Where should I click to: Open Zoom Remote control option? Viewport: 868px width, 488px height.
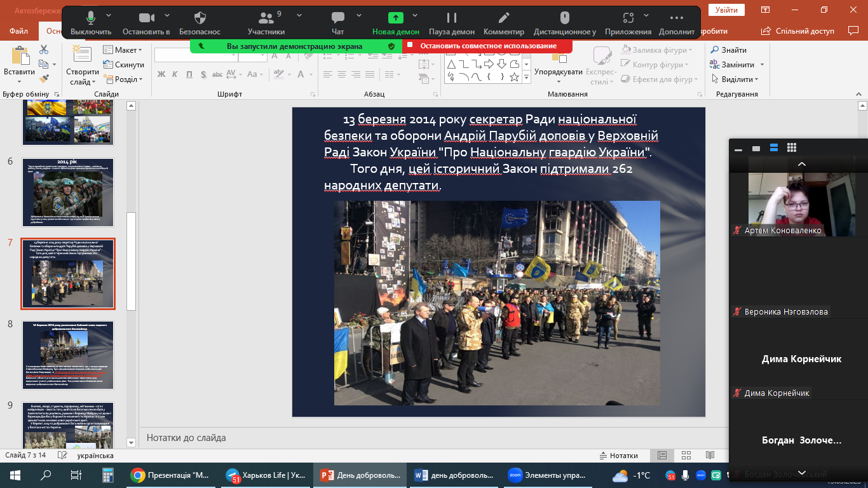[564, 23]
